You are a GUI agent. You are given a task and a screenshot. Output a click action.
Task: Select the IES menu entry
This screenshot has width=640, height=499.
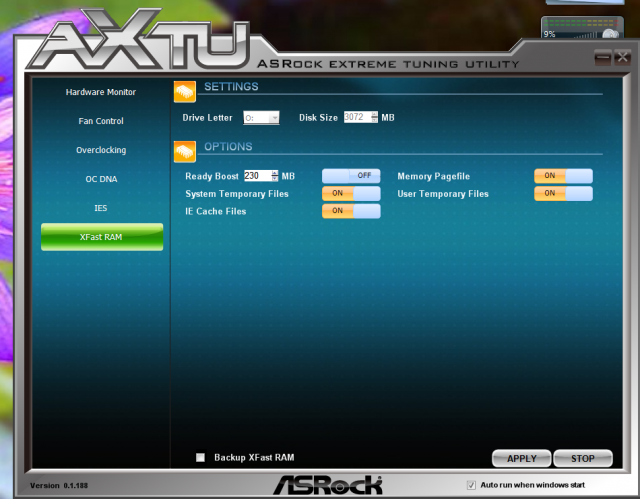[101, 208]
